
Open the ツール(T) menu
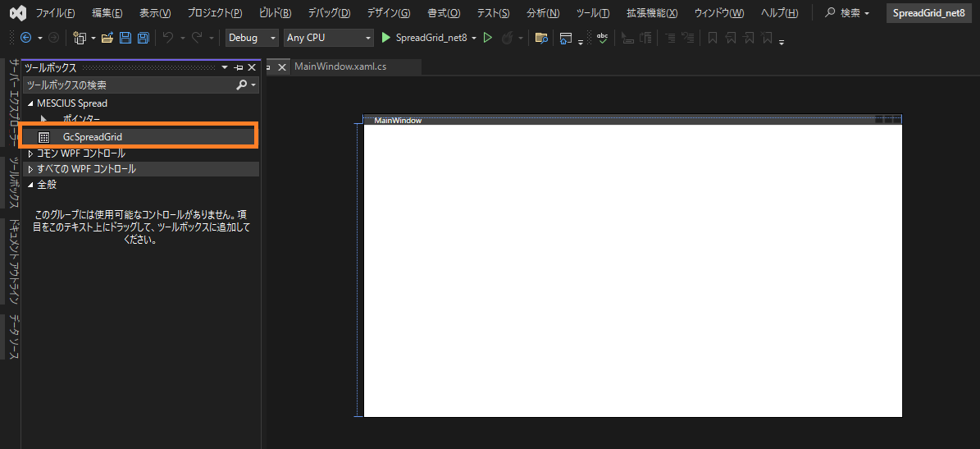click(x=592, y=13)
